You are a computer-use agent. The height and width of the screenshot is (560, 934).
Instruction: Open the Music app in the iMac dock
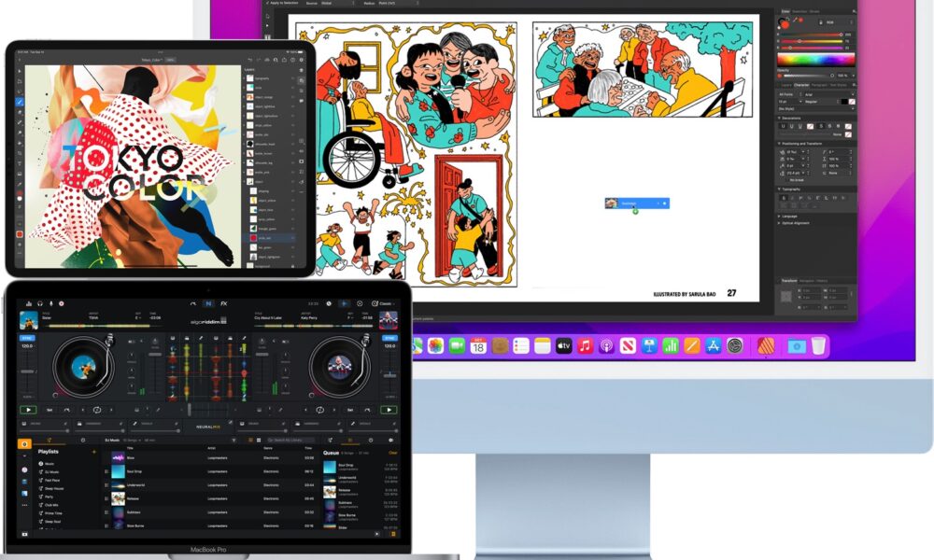(585, 345)
